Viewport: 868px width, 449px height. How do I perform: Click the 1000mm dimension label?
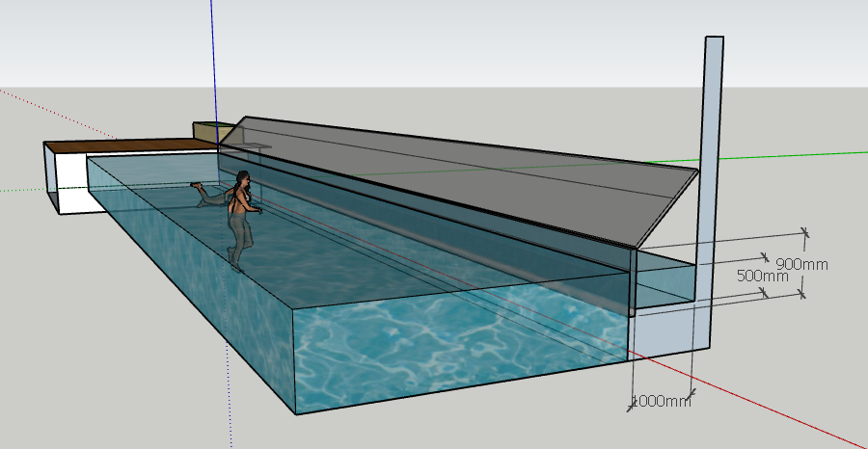pos(661,401)
